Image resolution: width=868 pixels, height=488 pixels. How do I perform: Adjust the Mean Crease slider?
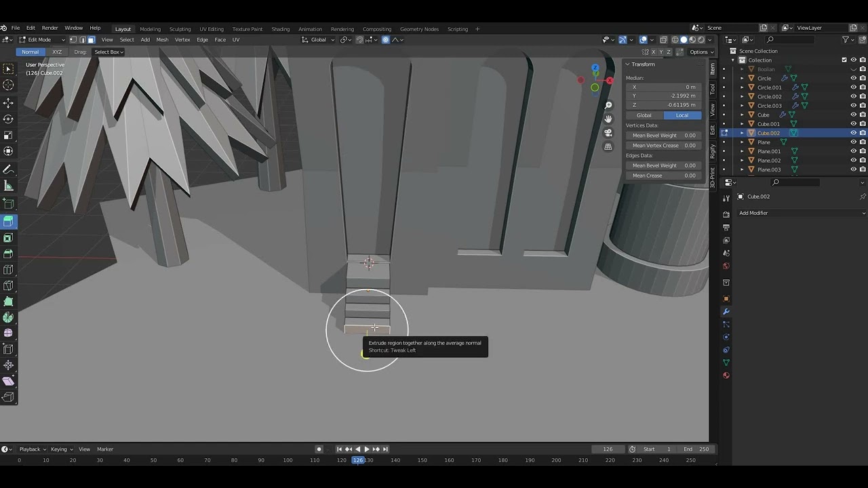(664, 176)
